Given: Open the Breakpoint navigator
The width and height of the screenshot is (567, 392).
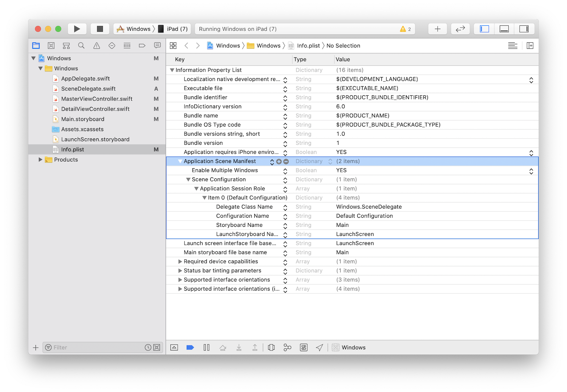Looking at the screenshot, I should pyautogui.click(x=142, y=46).
